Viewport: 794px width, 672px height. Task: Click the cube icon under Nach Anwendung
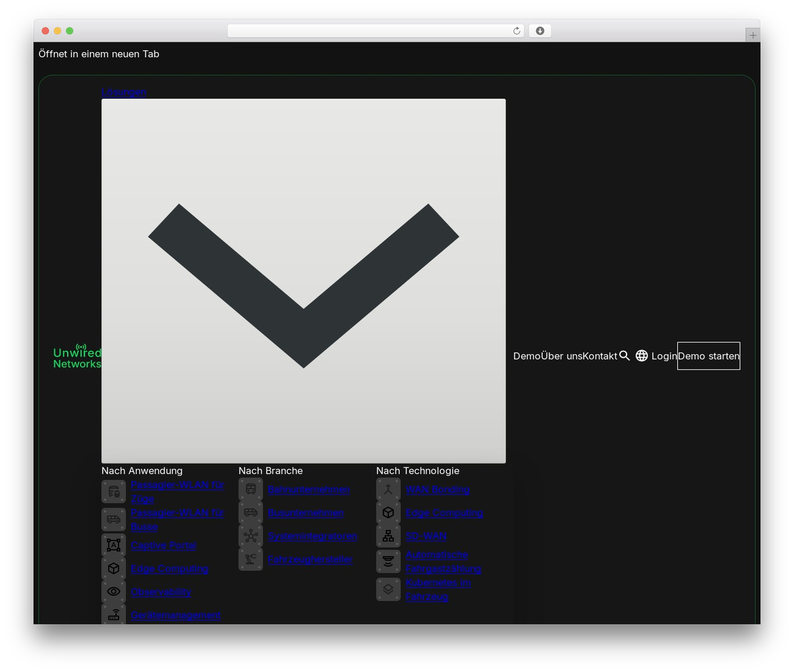click(x=114, y=568)
